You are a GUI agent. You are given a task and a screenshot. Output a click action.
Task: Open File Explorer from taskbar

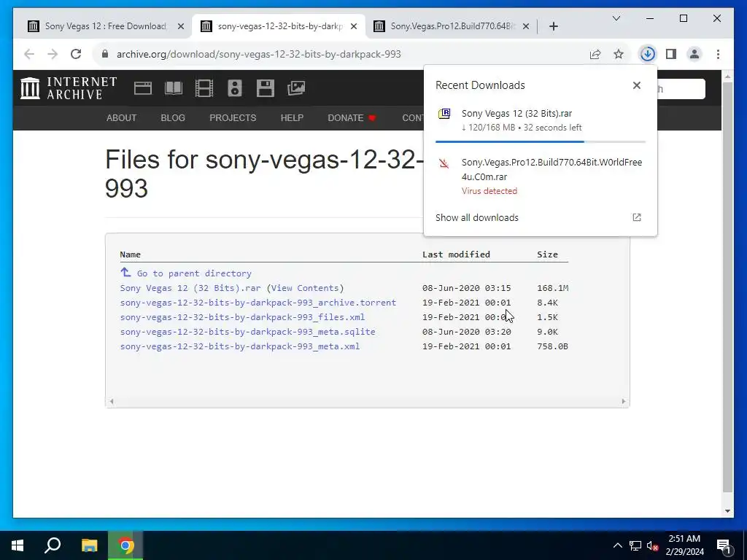point(89,545)
